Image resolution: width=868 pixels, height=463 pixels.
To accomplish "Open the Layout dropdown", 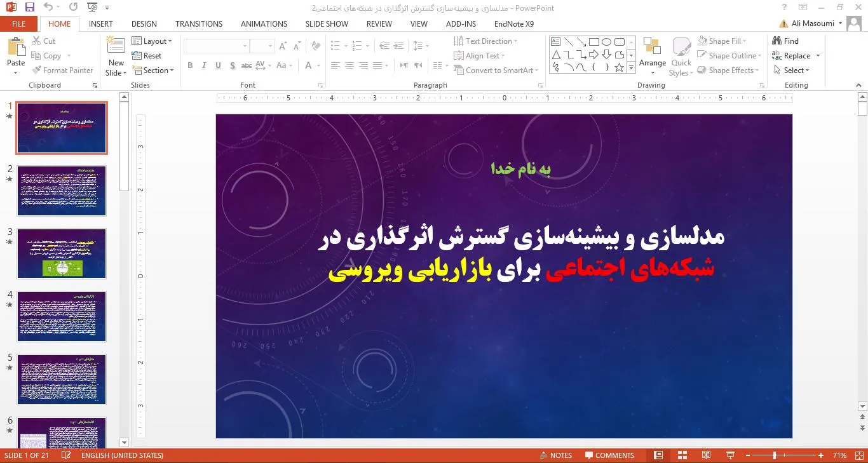I will [152, 41].
